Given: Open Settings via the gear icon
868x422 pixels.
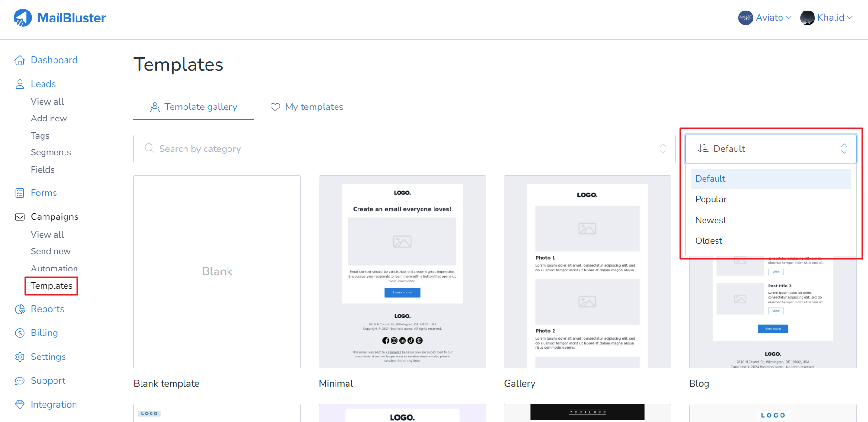Looking at the screenshot, I should pyautogui.click(x=20, y=357).
